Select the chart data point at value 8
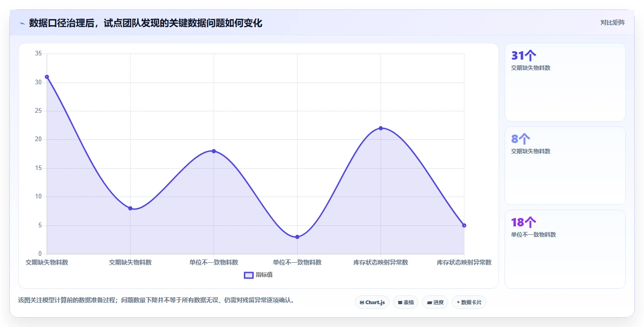The height and width of the screenshot is (327, 644). click(130, 208)
